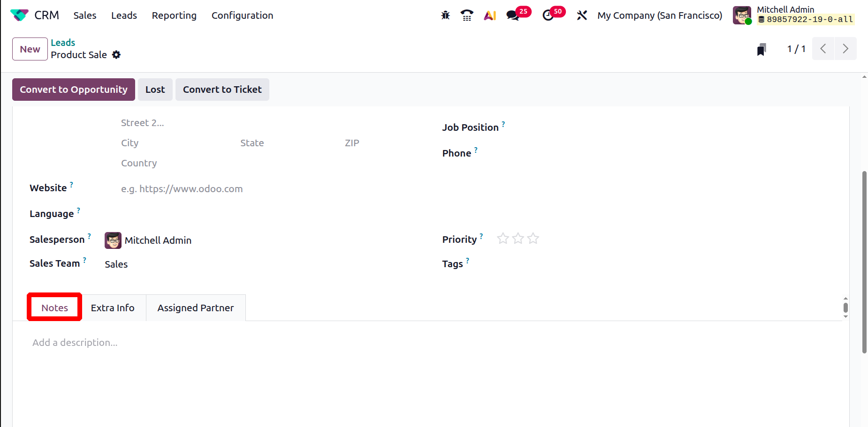Click the Website input field

235,189
